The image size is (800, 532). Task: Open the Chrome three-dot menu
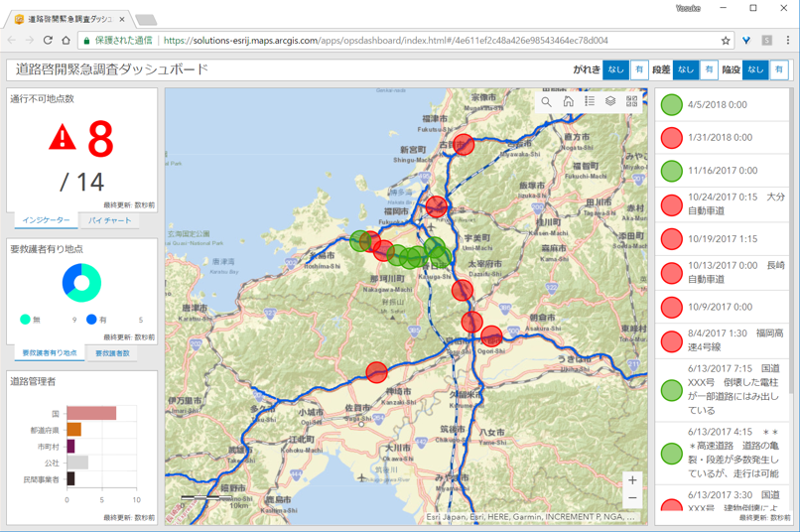tap(788, 41)
